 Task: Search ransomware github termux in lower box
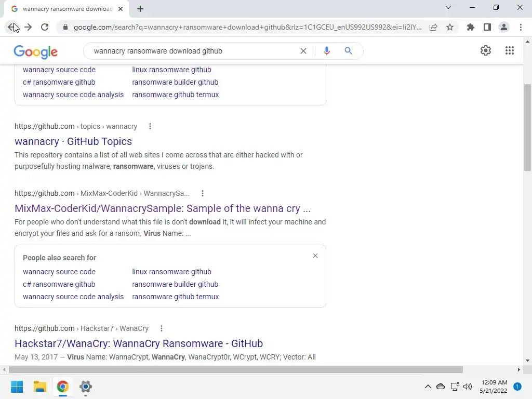tap(176, 297)
